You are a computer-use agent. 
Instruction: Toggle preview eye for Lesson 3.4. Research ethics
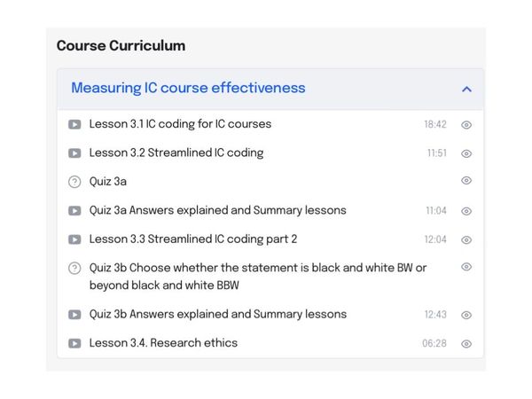(466, 344)
